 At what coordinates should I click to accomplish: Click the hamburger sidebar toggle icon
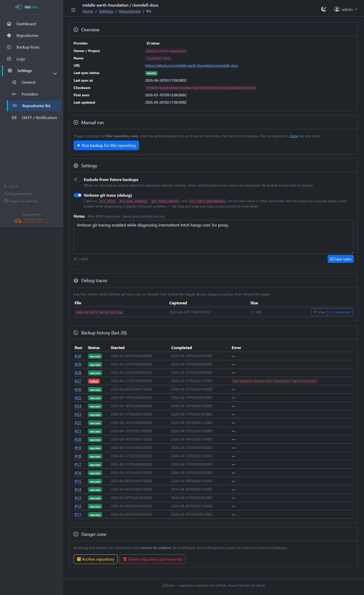(x=73, y=10)
